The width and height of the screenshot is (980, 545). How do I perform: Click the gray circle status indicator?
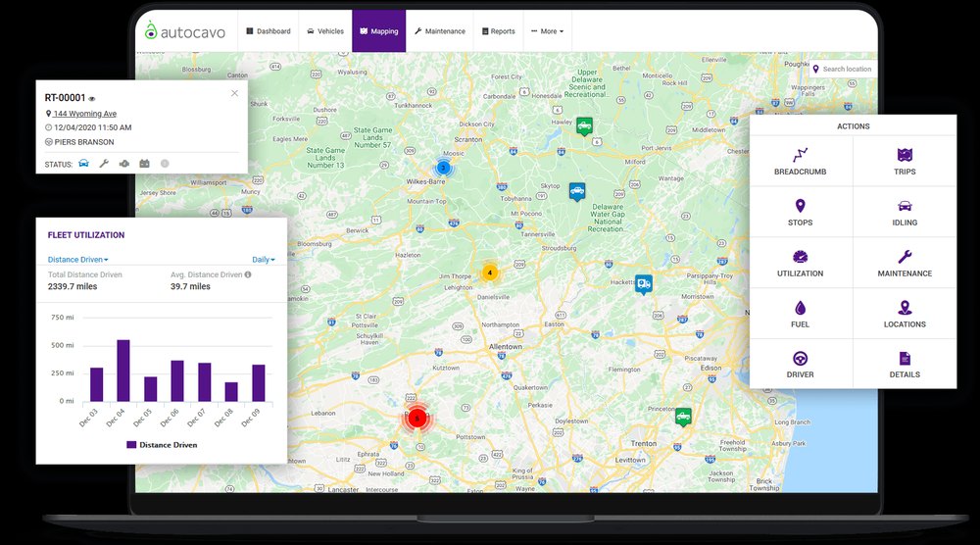click(165, 163)
